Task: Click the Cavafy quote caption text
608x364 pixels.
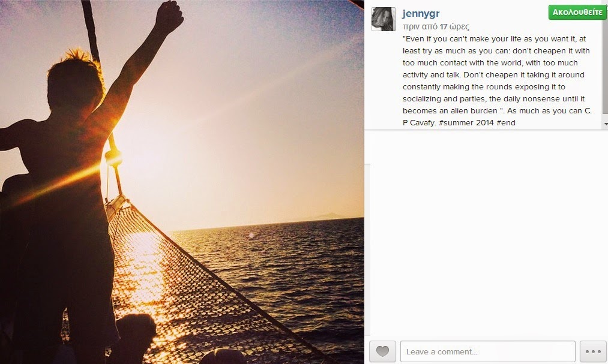Action: [497, 80]
